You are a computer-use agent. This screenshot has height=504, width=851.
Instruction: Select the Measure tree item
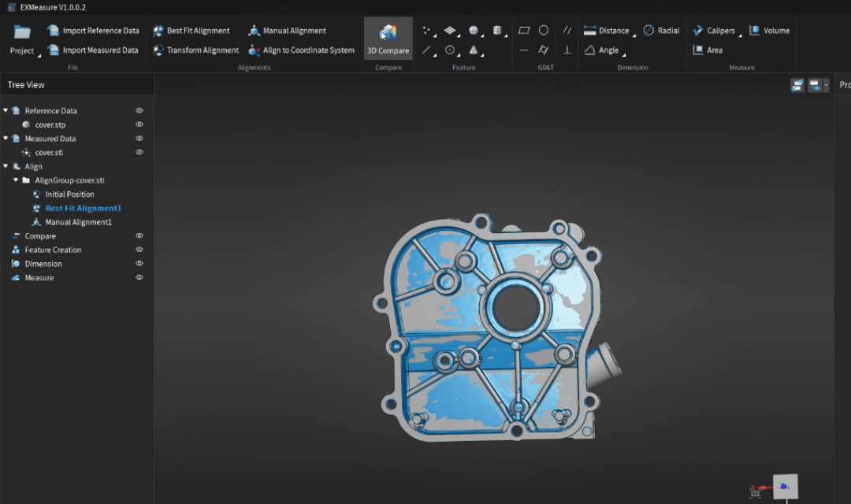(x=39, y=277)
